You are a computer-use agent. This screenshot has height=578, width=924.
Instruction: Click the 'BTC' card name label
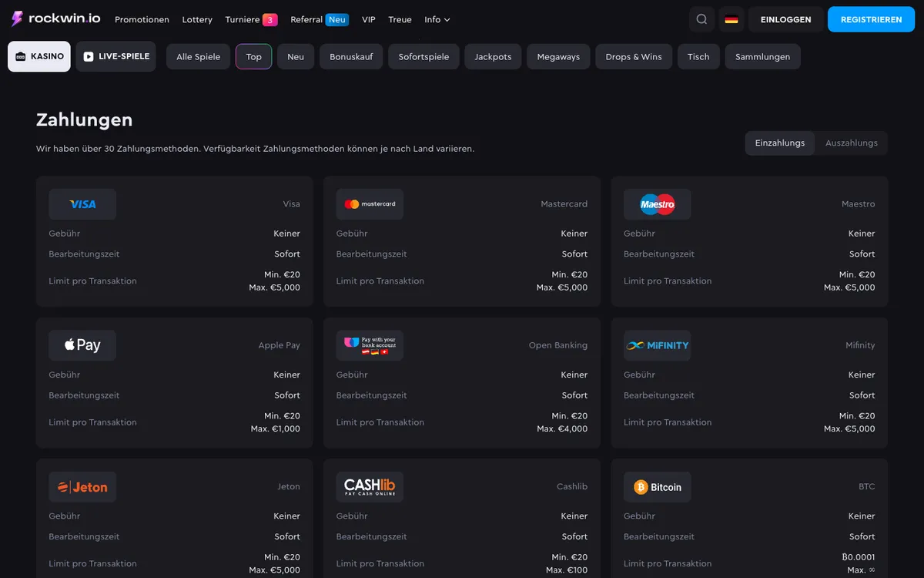(x=867, y=487)
